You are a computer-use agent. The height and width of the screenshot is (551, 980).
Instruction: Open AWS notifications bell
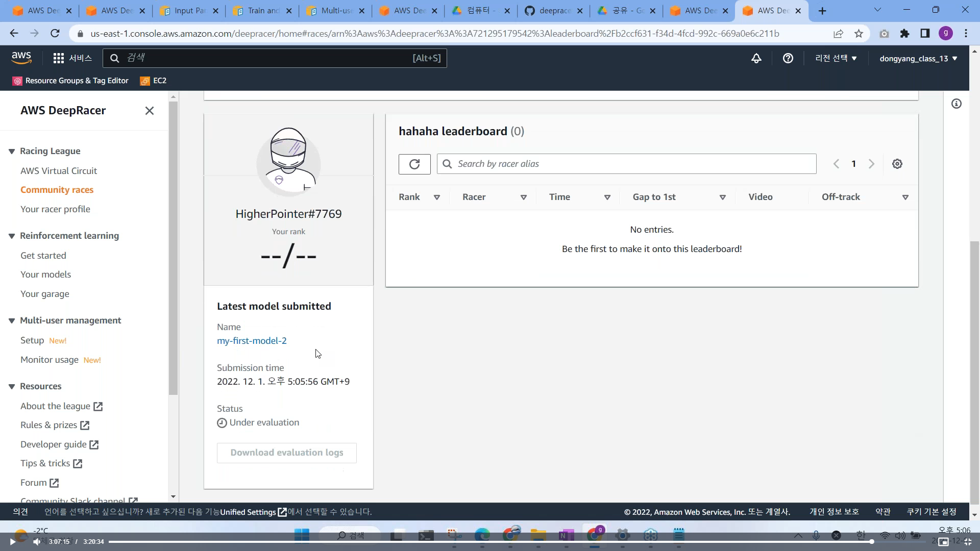(x=756, y=58)
